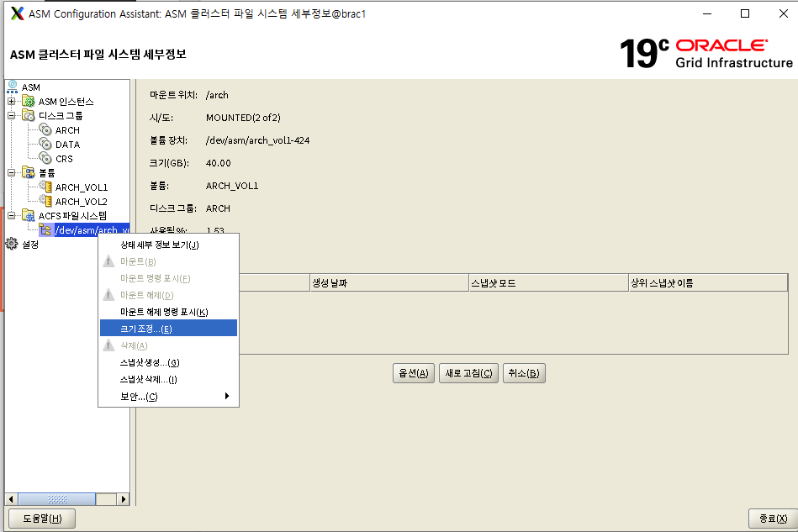
Task: Choose 마운트 해제 명령 표시(K) menu item
Action: [168, 312]
